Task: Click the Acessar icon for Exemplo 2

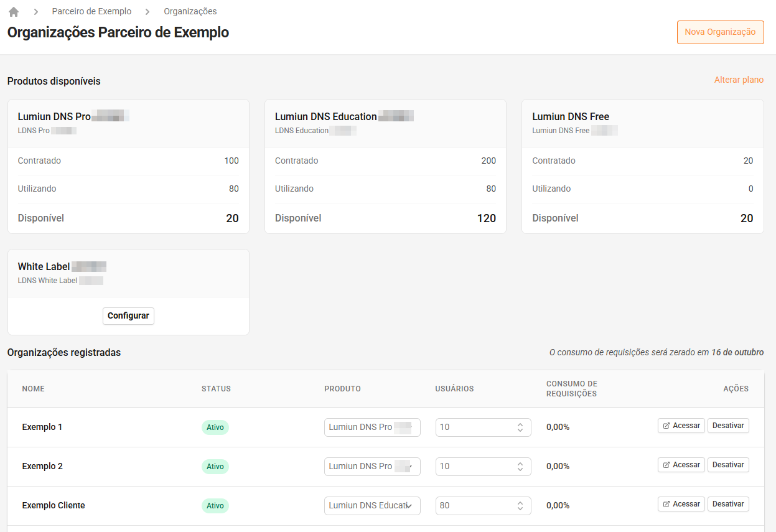Action: [x=666, y=465]
